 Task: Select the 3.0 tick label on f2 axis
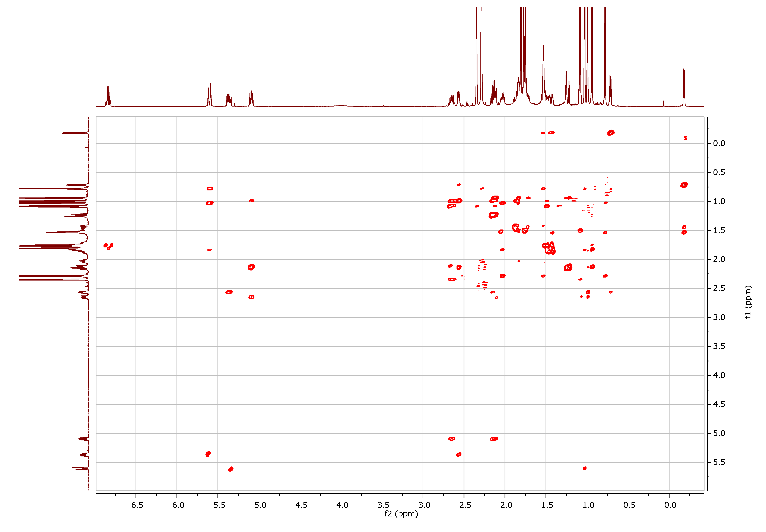(x=424, y=505)
